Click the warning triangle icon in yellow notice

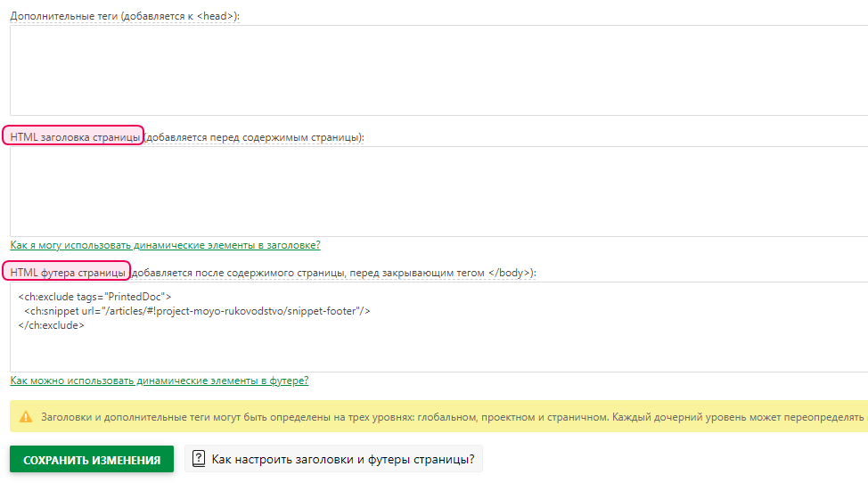tap(26, 416)
